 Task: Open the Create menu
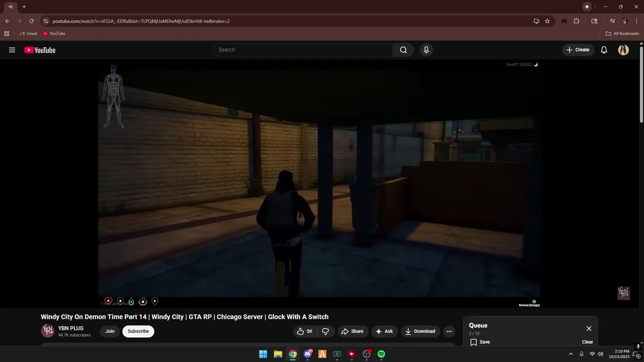point(578,50)
